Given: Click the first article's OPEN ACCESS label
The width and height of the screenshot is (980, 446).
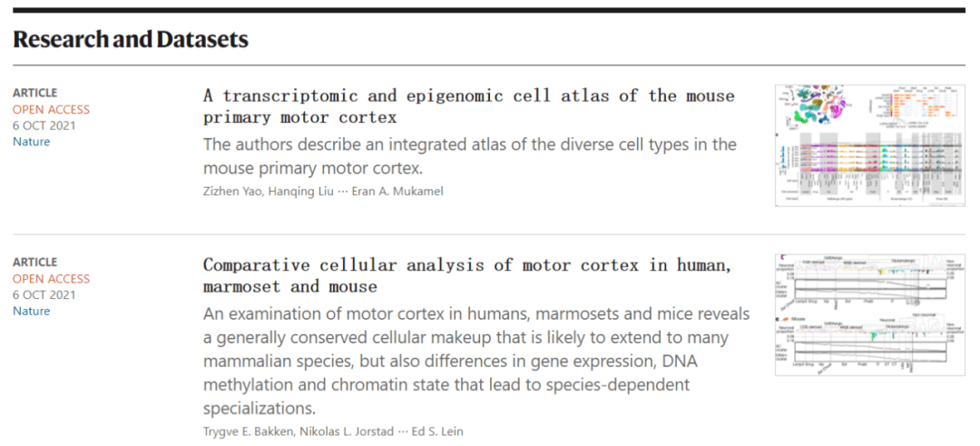Looking at the screenshot, I should (51, 109).
